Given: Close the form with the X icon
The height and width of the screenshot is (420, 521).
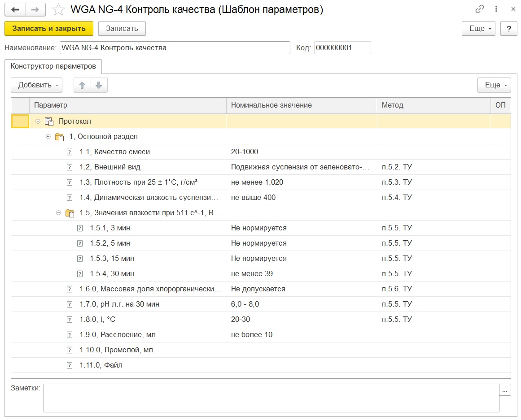Looking at the screenshot, I should (x=513, y=9).
